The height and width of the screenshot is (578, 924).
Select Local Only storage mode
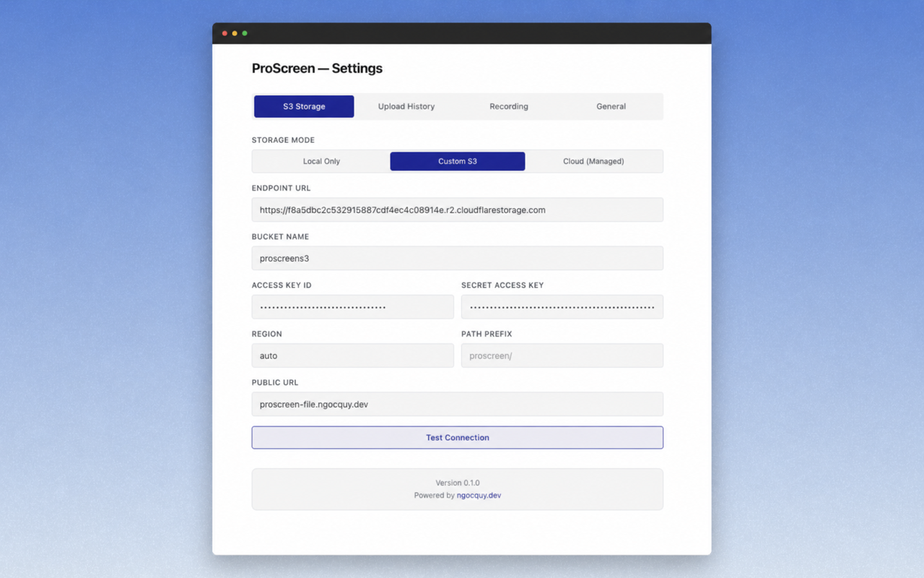321,161
